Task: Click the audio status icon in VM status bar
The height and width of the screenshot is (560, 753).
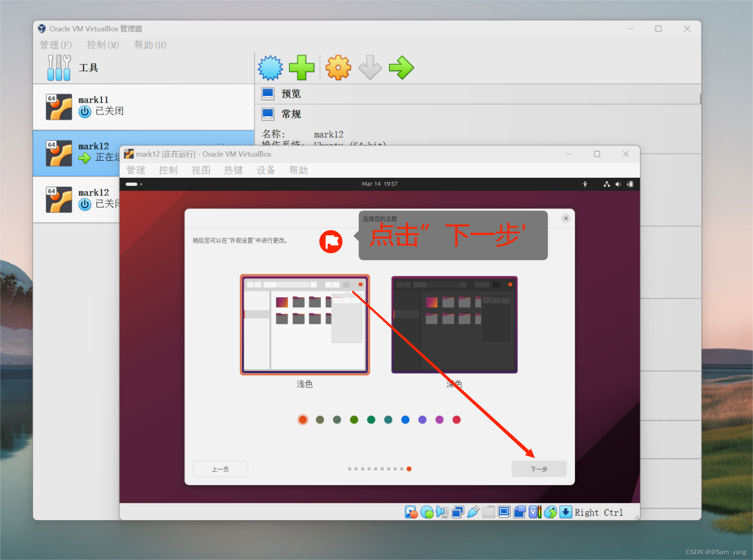Action: coord(442,512)
